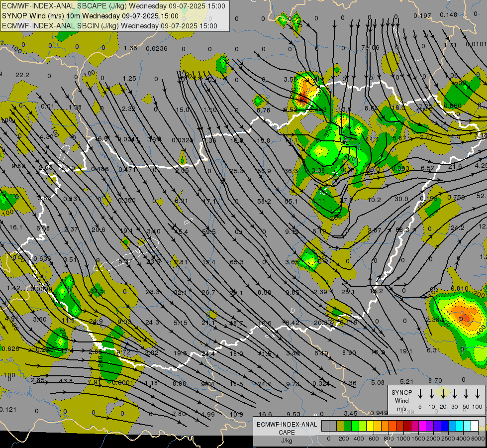Select the SYNOP Wind 10m title line
The height and width of the screenshot is (448, 487).
point(90,16)
